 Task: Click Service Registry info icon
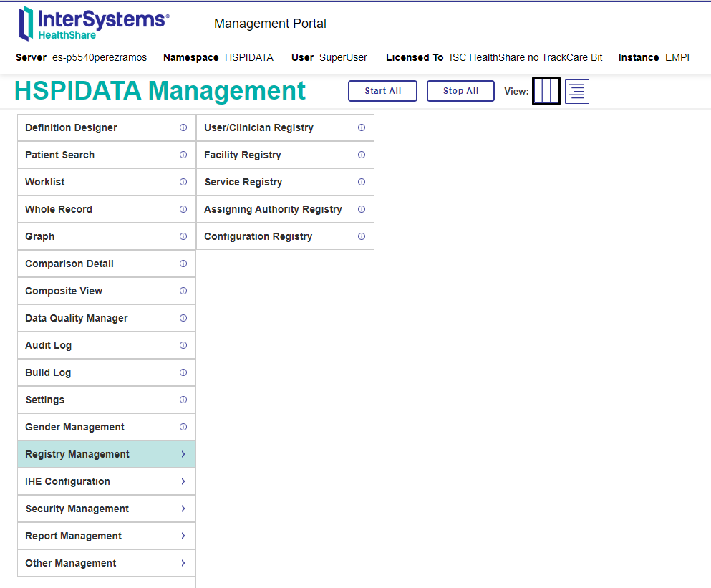click(362, 182)
